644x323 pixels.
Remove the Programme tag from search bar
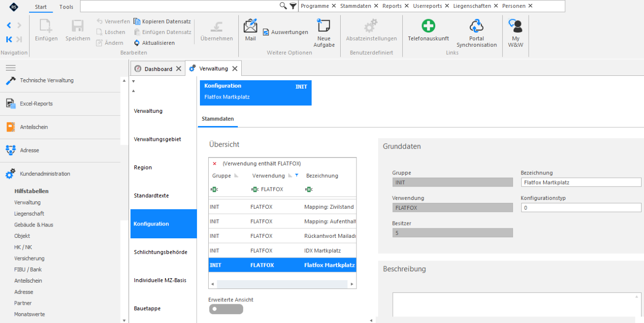[334, 6]
